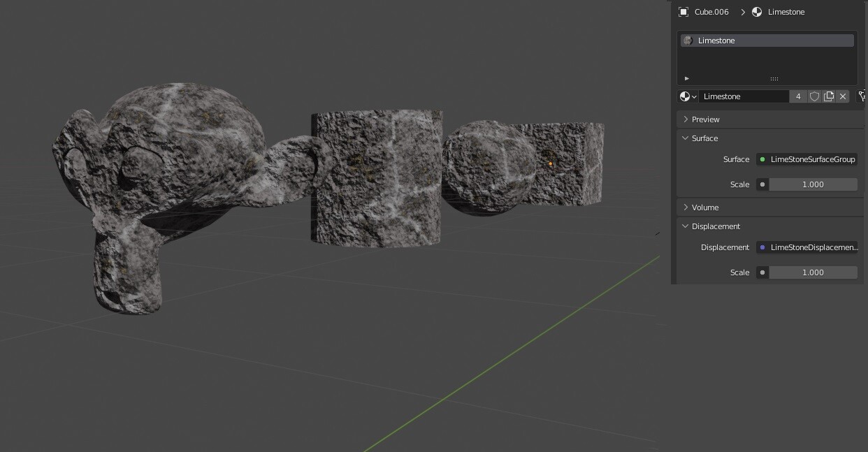Click the Limestone material name input field
Screen dimensions: 868x452
pyautogui.click(x=744, y=96)
